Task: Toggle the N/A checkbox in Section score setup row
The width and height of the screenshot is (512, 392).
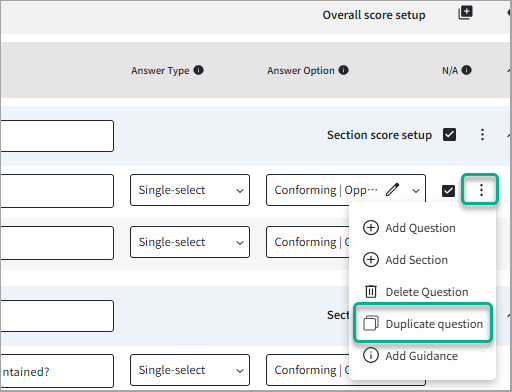Action: [x=450, y=135]
